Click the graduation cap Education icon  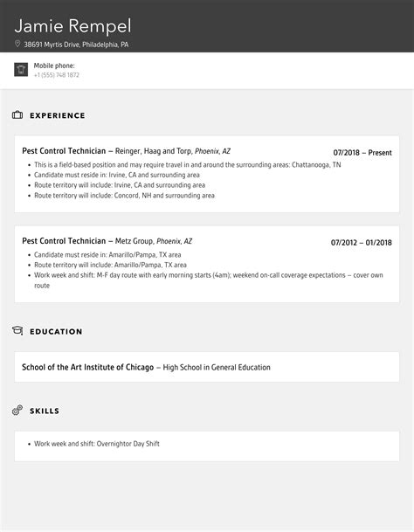pos(17,330)
